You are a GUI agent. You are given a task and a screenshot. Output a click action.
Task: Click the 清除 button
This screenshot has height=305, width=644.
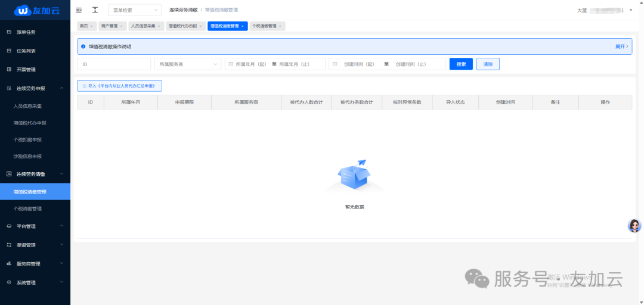488,64
